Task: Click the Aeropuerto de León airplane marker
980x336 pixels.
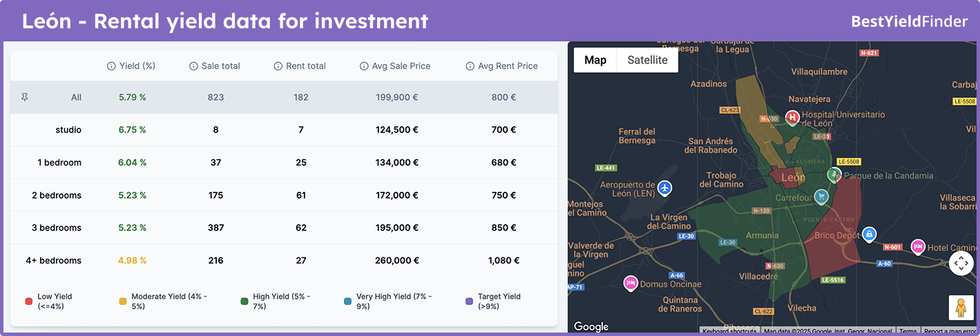Action: pyautogui.click(x=664, y=188)
